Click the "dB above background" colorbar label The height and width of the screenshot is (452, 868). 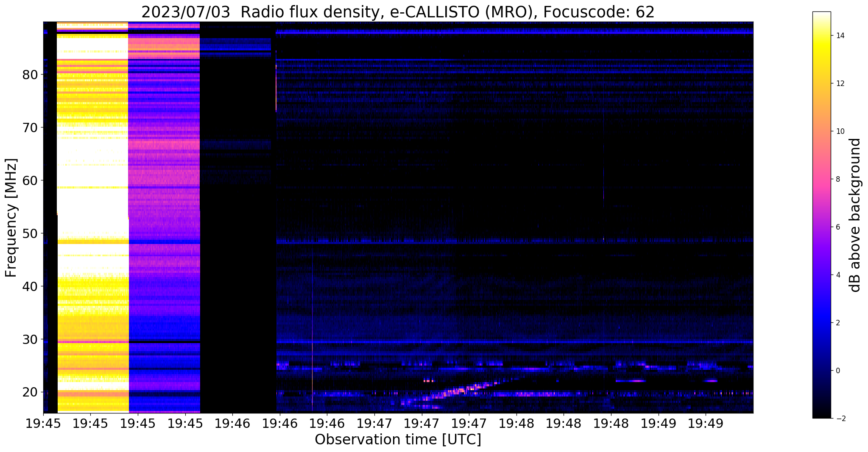point(855,215)
